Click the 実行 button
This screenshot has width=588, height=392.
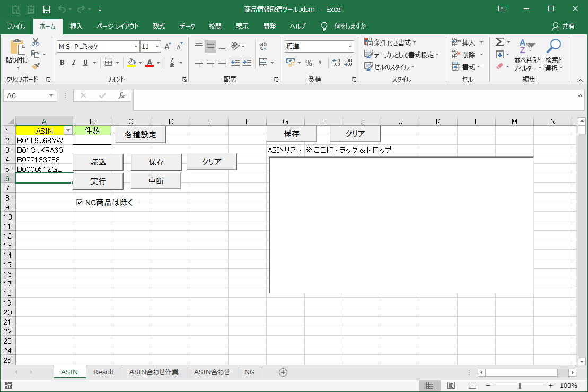click(x=98, y=181)
